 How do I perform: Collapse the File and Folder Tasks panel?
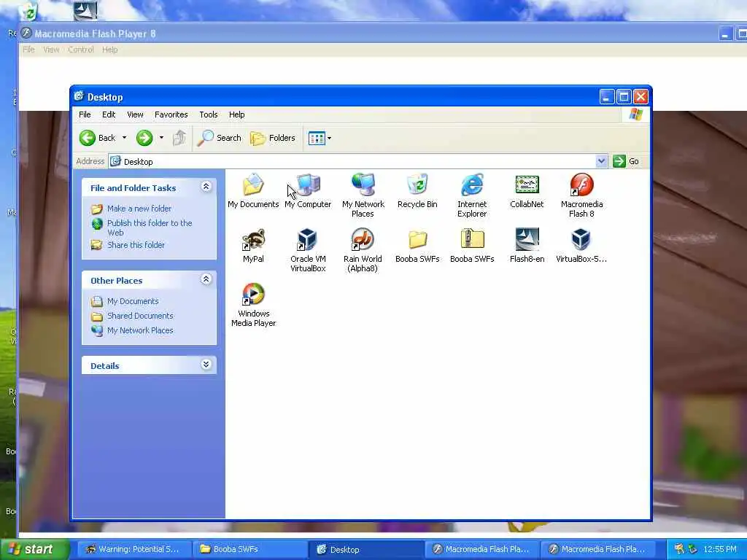[206, 187]
